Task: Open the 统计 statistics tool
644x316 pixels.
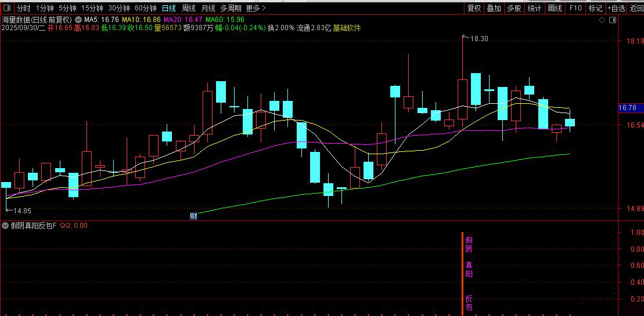Action: (534, 8)
